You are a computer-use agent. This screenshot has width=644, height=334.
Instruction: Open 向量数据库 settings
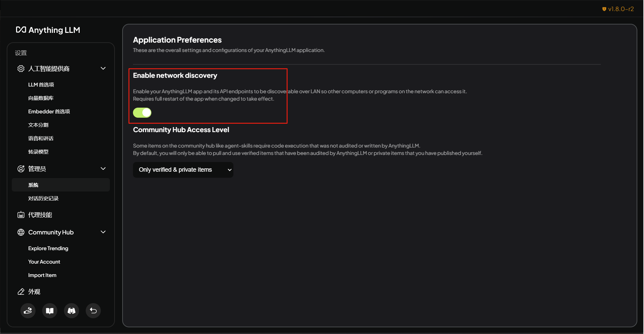point(41,98)
